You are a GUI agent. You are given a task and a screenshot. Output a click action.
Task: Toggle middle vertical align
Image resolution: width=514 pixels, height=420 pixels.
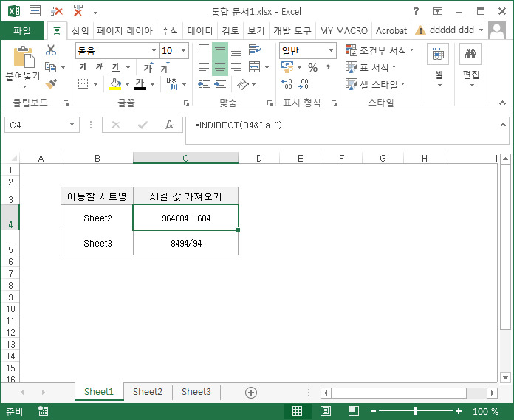click(220, 49)
